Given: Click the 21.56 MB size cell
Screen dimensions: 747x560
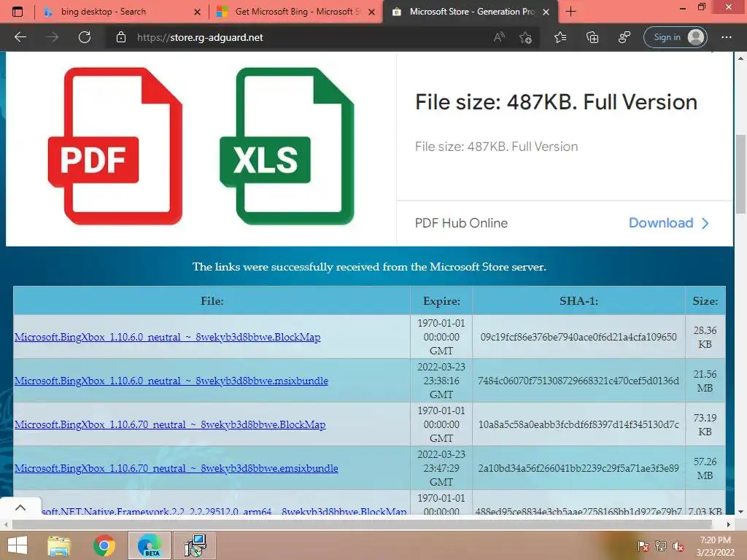Looking at the screenshot, I should tap(705, 381).
